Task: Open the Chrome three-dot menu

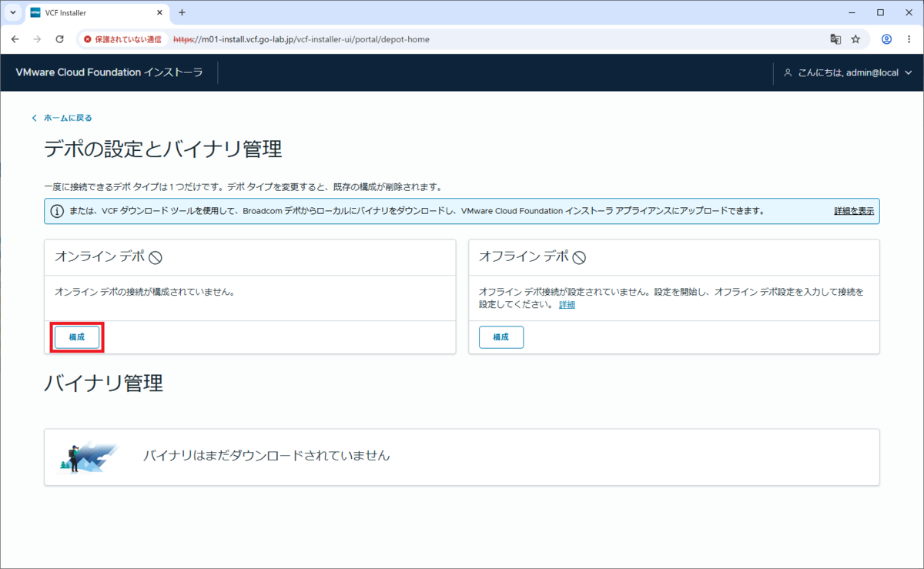Action: click(909, 39)
